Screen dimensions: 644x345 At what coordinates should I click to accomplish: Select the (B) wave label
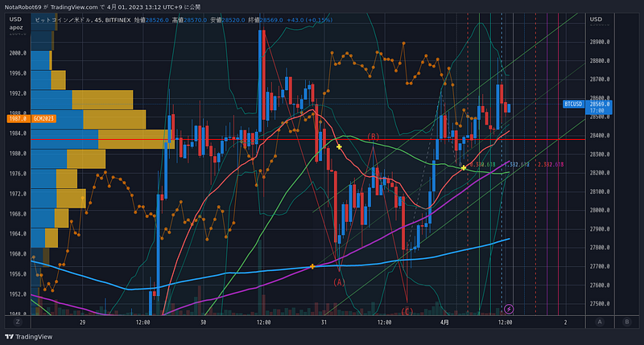pyautogui.click(x=373, y=137)
